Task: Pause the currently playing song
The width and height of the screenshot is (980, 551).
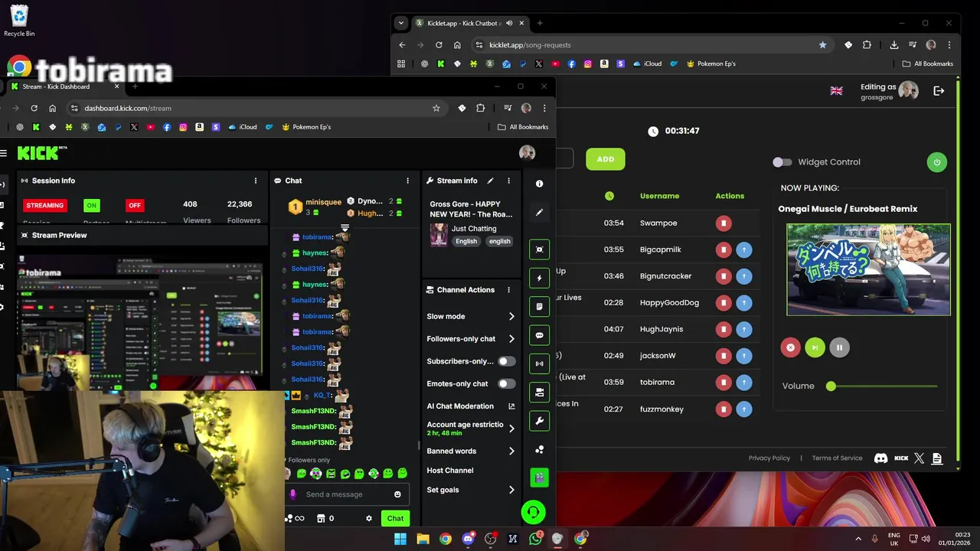Action: pos(839,347)
